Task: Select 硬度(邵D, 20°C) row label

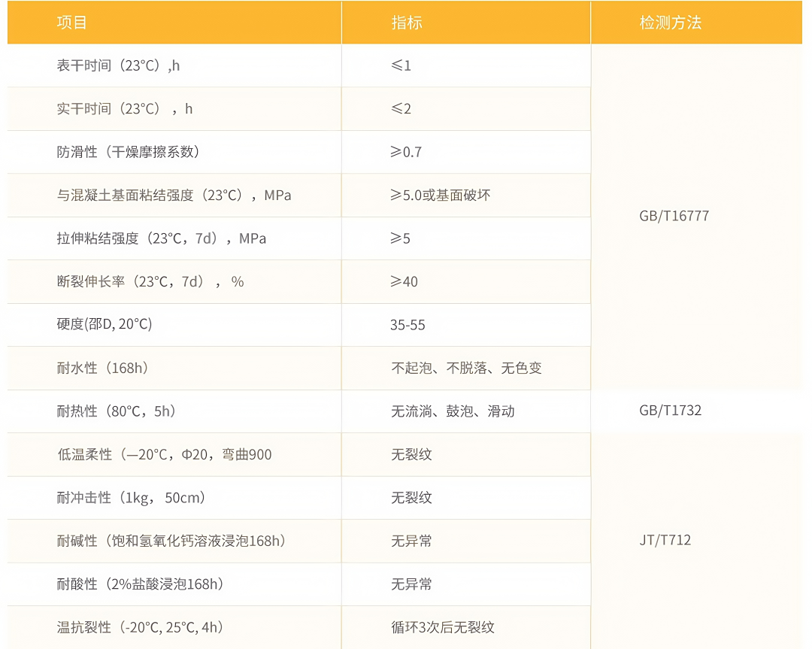Action: click(x=105, y=324)
